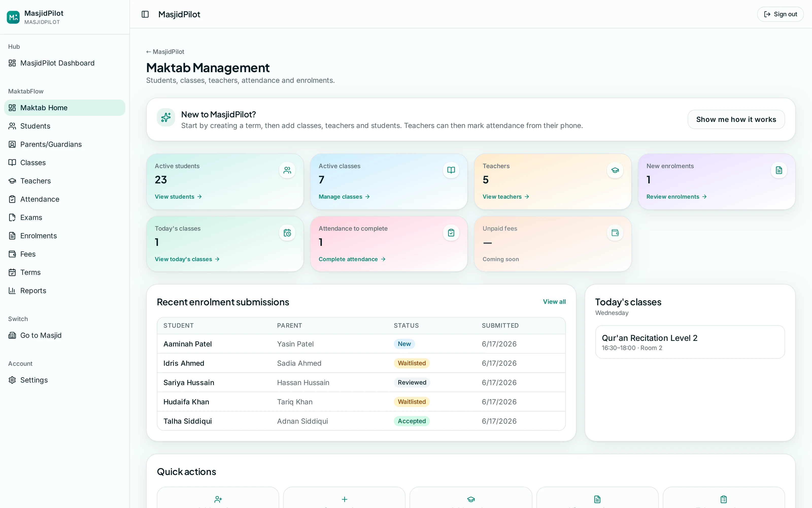The image size is (812, 508).
Task: Select the Aaminah Patel enrolment row
Action: click(x=361, y=344)
